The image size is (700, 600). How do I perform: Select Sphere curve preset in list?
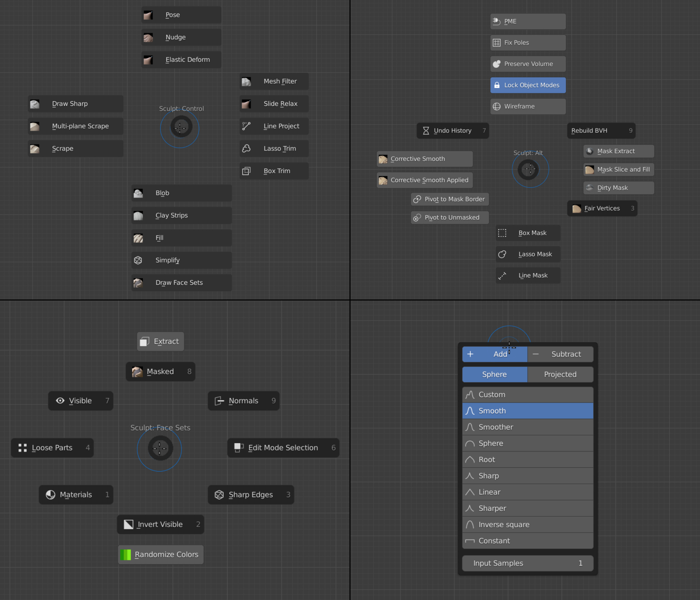tap(528, 443)
